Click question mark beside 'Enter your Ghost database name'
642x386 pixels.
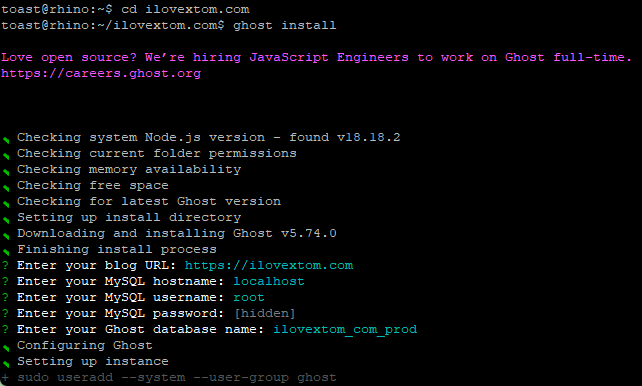(x=5, y=330)
